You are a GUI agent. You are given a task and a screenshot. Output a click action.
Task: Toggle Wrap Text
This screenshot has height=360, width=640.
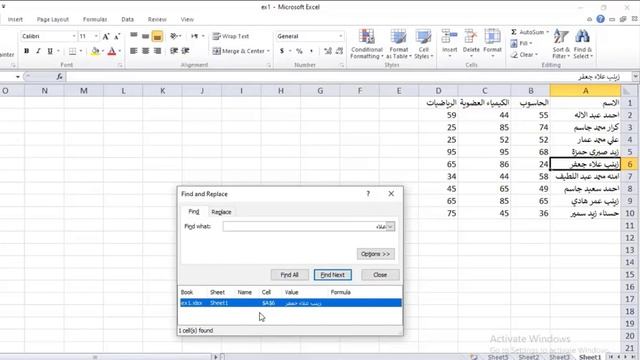(231, 36)
